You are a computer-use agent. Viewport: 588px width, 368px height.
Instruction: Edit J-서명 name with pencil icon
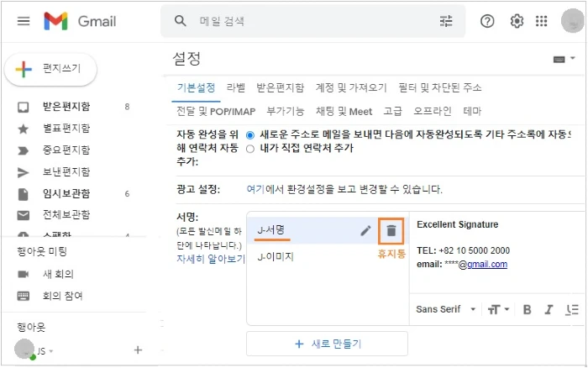point(365,231)
